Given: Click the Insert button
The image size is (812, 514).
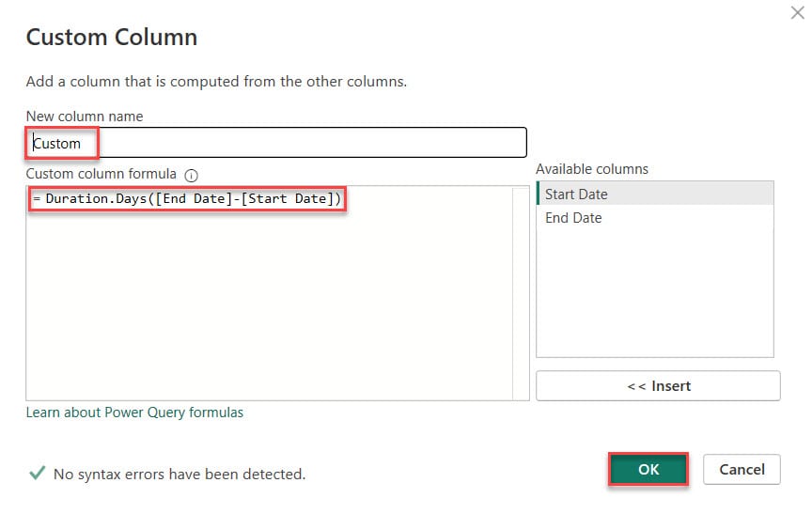Looking at the screenshot, I should pos(658,385).
